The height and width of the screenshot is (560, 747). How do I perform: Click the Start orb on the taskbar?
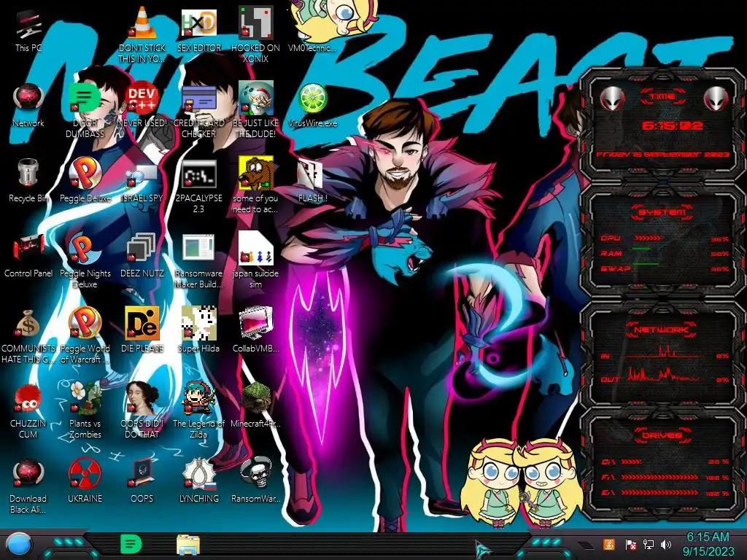18,545
